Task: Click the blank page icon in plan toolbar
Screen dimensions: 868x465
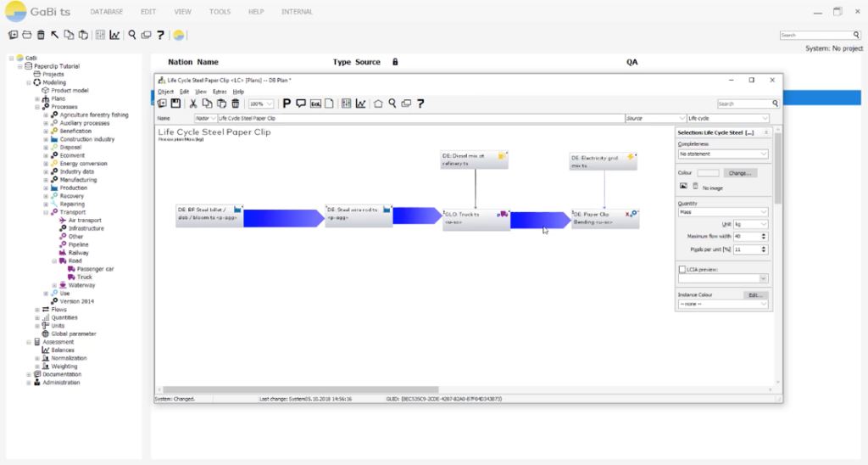Action: [x=329, y=104]
